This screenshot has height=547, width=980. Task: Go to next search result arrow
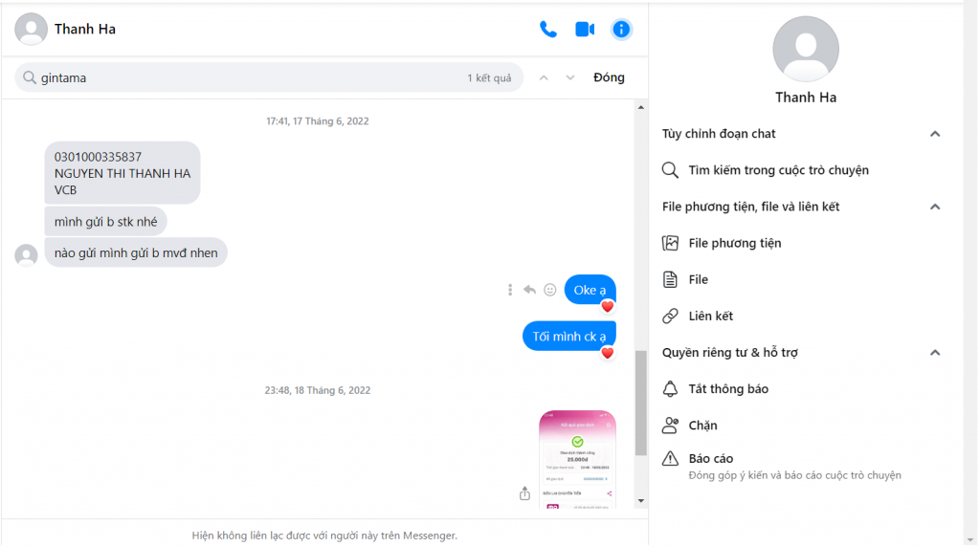pos(570,77)
